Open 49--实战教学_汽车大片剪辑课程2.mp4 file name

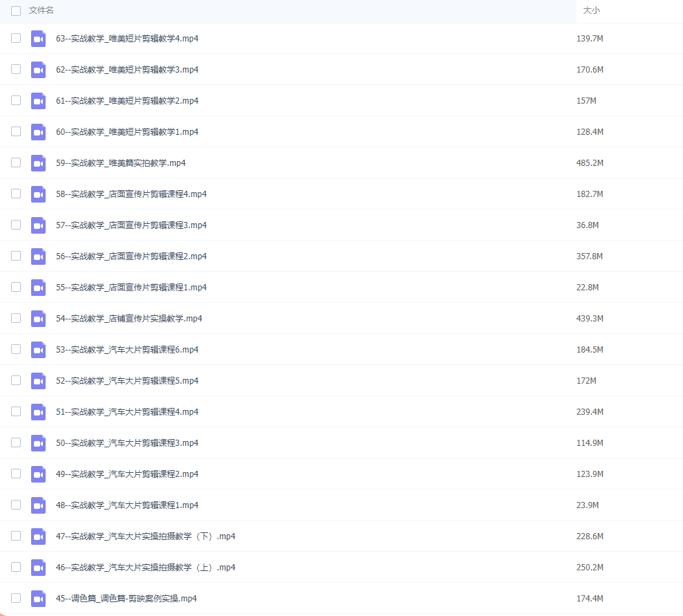point(127,474)
